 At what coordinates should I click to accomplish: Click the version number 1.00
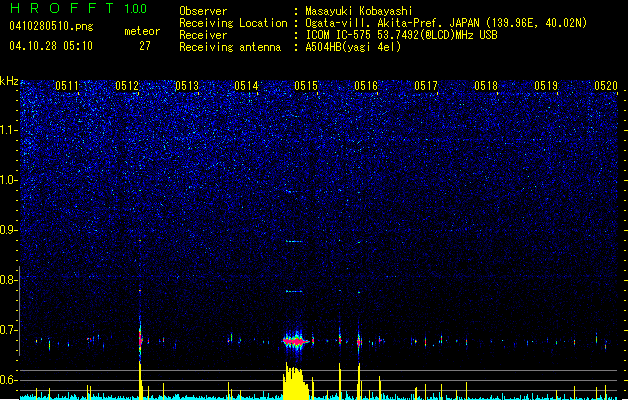point(136,9)
